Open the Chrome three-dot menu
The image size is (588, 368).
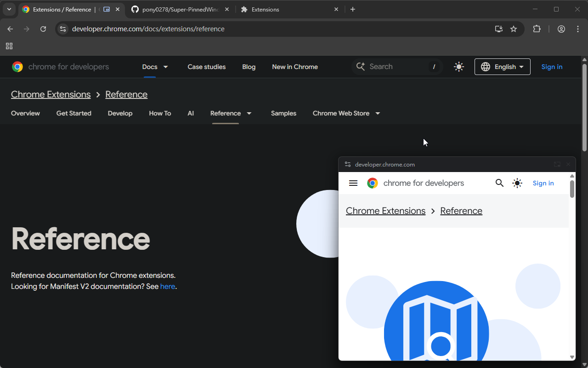[x=578, y=29]
